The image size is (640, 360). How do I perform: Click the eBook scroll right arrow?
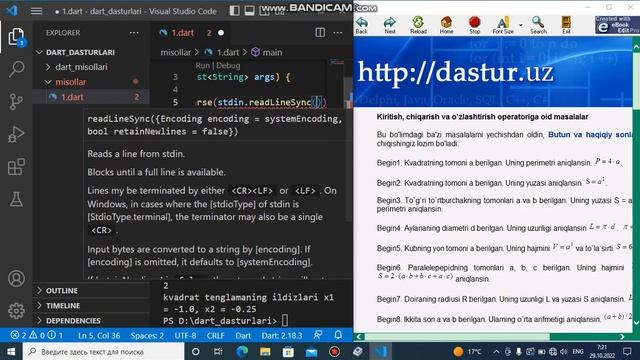pyautogui.click(x=622, y=337)
